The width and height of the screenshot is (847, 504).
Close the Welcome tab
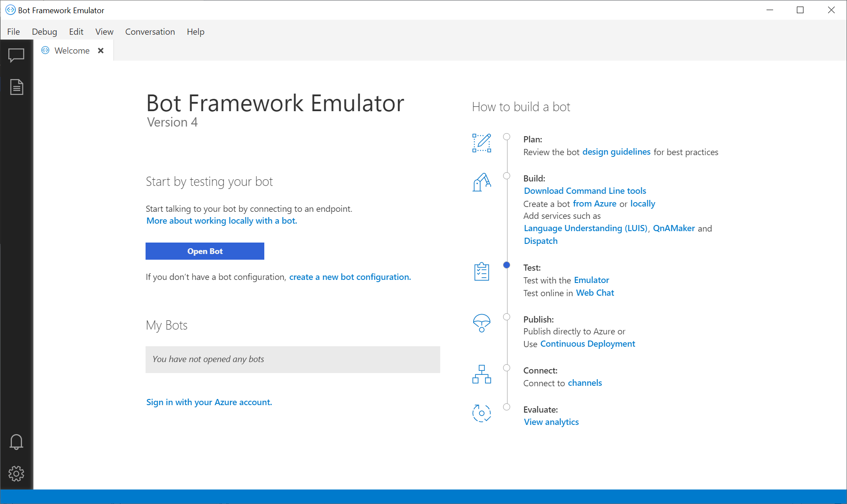point(101,51)
